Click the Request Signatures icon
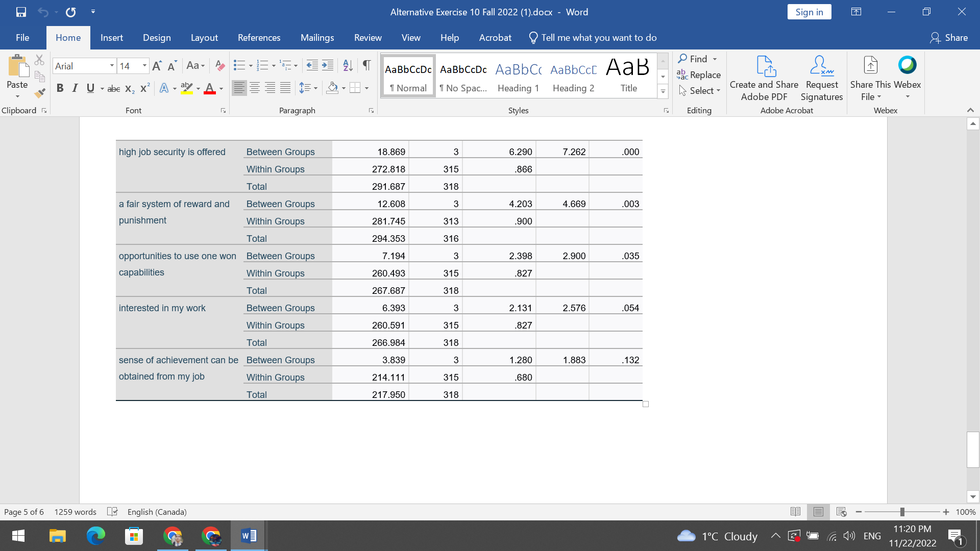This screenshot has height=551, width=980. click(821, 66)
